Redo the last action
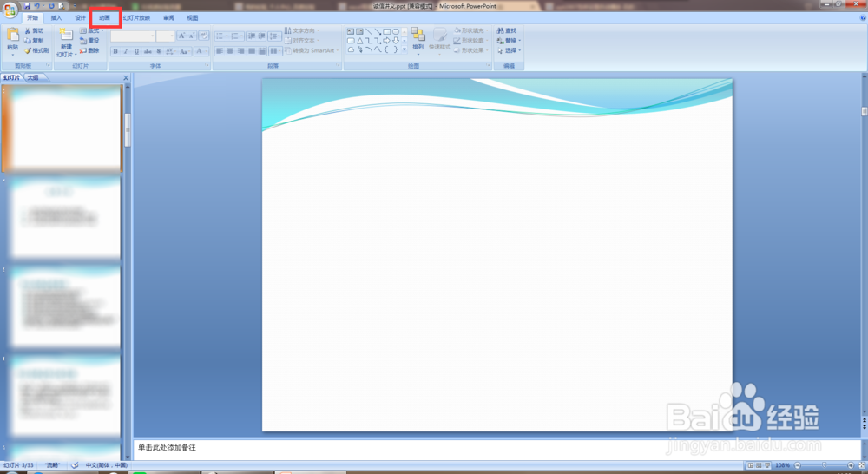 (x=51, y=6)
